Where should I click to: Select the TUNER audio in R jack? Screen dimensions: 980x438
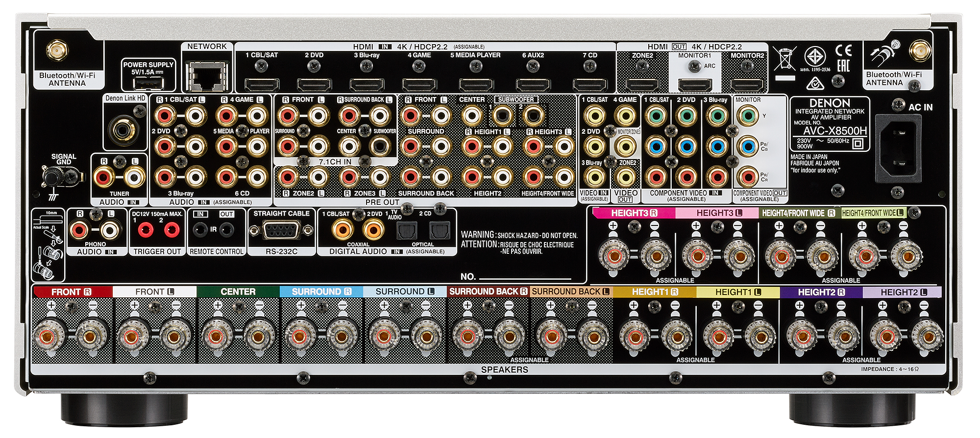(104, 177)
